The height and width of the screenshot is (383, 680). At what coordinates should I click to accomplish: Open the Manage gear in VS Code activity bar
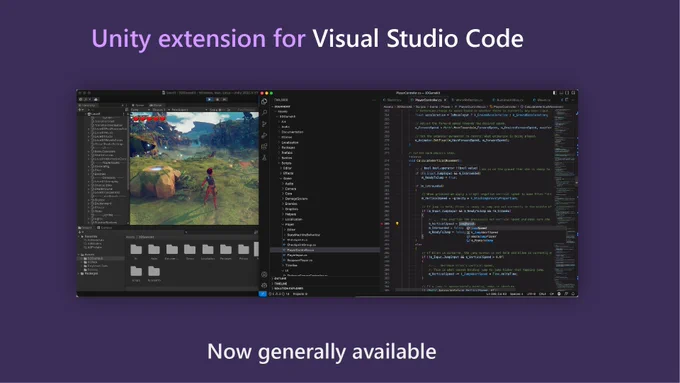point(264,285)
